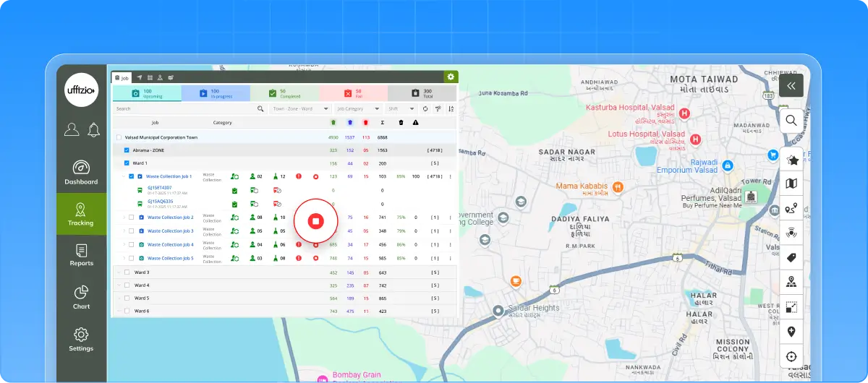Open the Job Category dropdown

tap(358, 109)
